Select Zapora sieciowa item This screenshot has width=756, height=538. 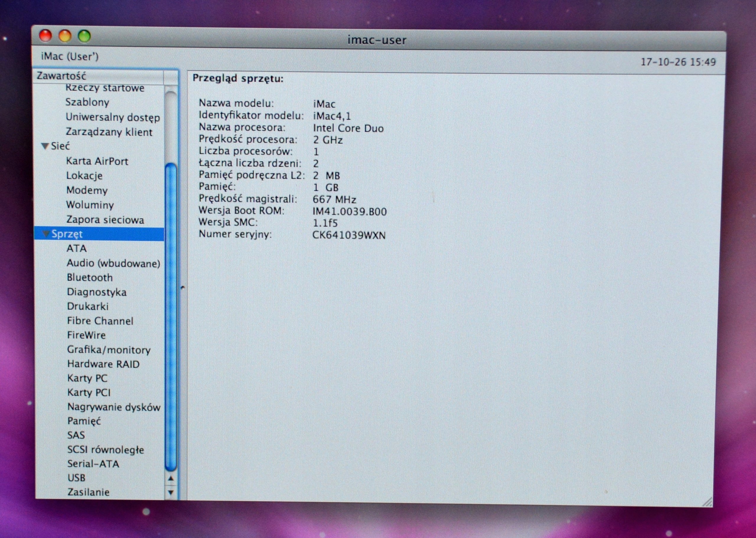tap(105, 220)
